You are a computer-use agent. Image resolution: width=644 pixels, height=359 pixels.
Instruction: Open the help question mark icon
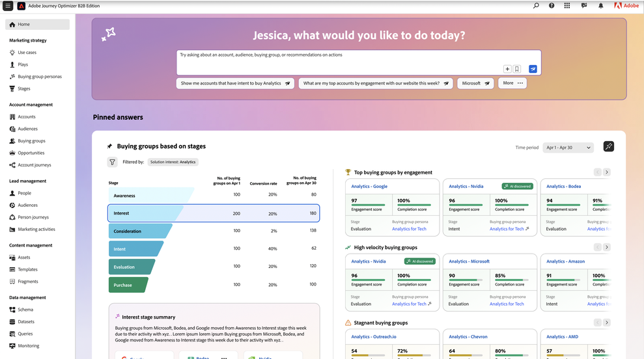coord(552,6)
